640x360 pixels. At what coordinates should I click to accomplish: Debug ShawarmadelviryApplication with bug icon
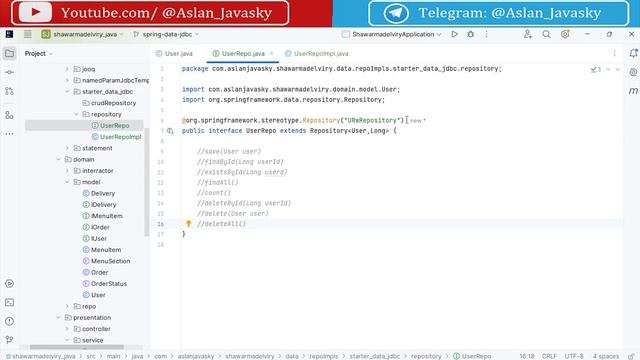point(471,34)
